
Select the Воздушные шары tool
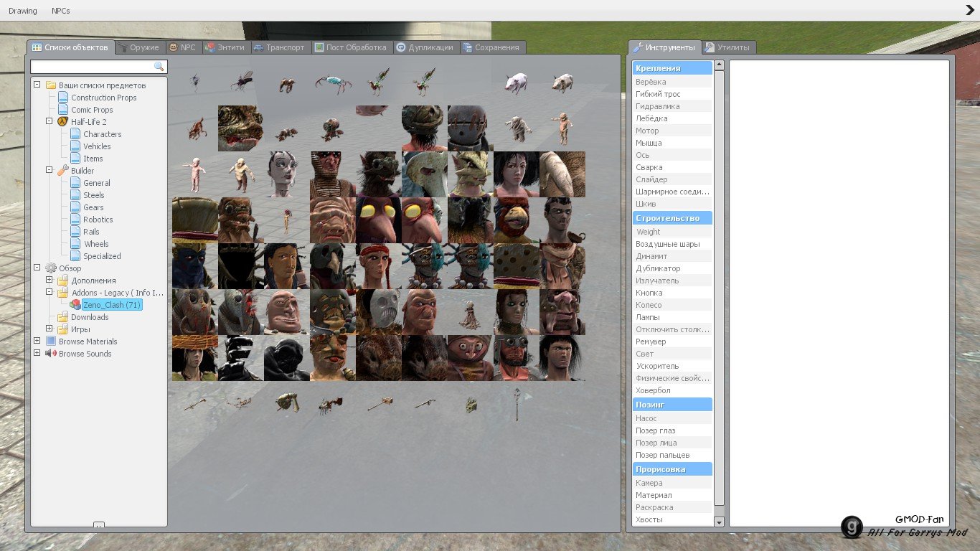(672, 244)
